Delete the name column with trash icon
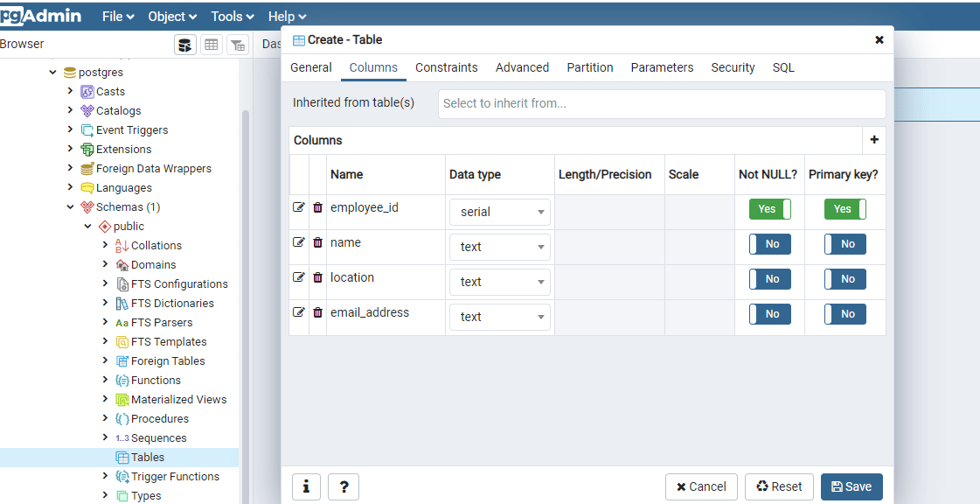 tap(317, 242)
